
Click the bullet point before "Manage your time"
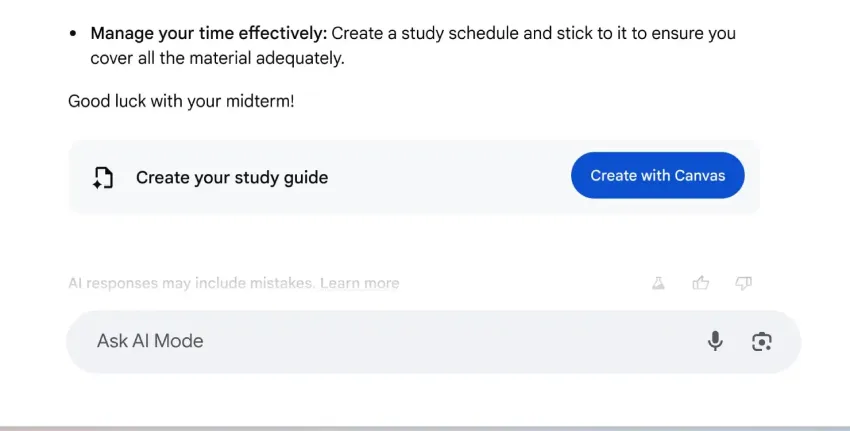74,33
